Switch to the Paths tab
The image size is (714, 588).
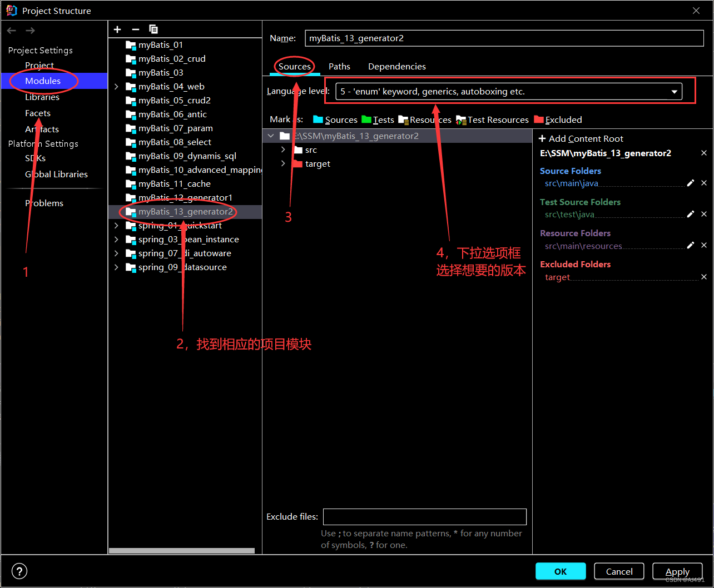[x=339, y=66]
